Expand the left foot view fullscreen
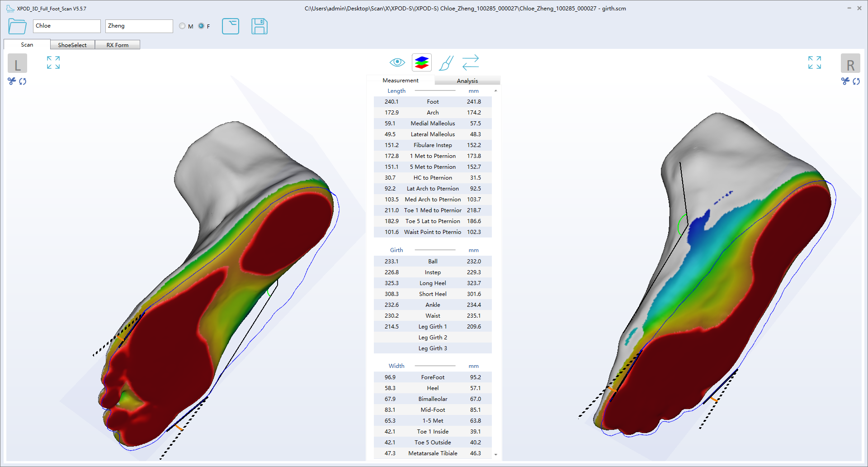This screenshot has height=467, width=868. click(53, 62)
